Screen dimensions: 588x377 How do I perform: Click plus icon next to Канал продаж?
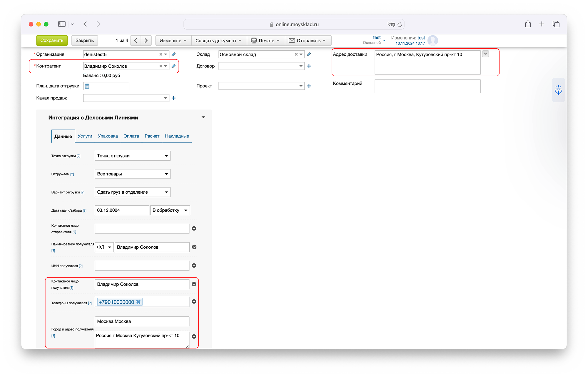tap(173, 98)
